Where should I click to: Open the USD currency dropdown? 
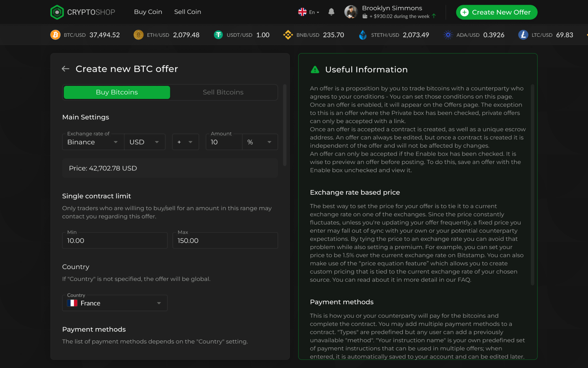pyautogui.click(x=145, y=142)
